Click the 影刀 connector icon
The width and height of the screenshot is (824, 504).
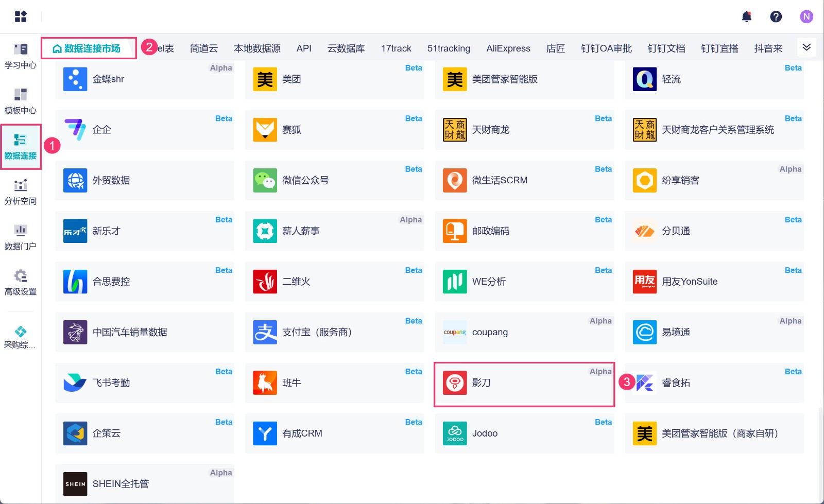pyautogui.click(x=455, y=383)
